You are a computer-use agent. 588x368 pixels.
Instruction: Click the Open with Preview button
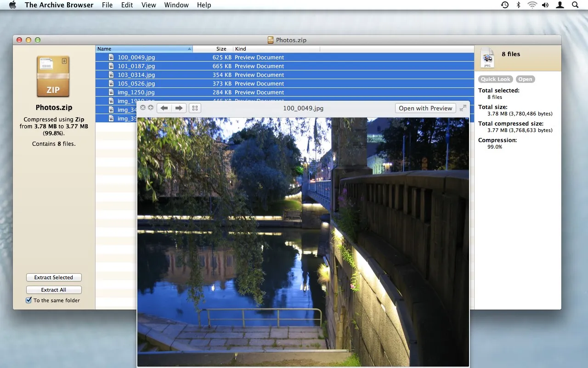pos(425,108)
